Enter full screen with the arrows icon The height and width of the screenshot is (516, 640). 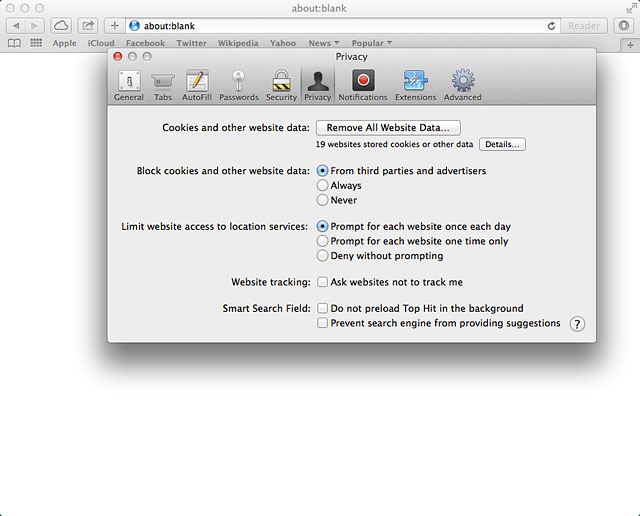click(631, 8)
